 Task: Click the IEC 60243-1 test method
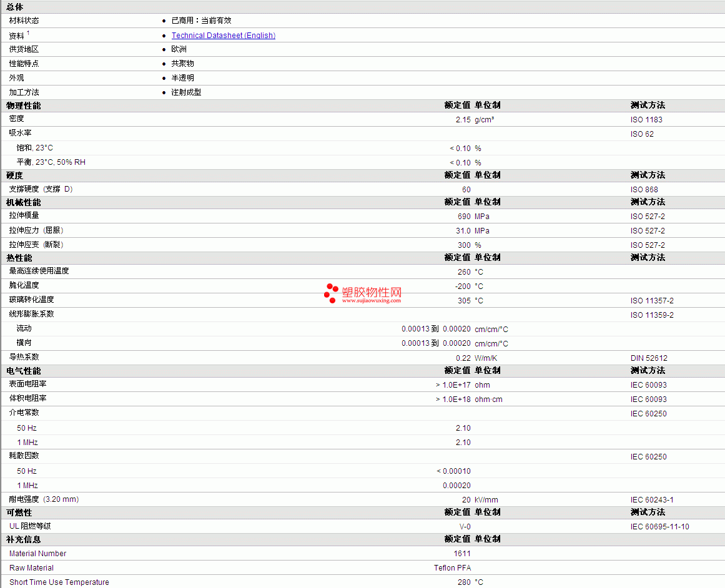pyautogui.click(x=651, y=500)
